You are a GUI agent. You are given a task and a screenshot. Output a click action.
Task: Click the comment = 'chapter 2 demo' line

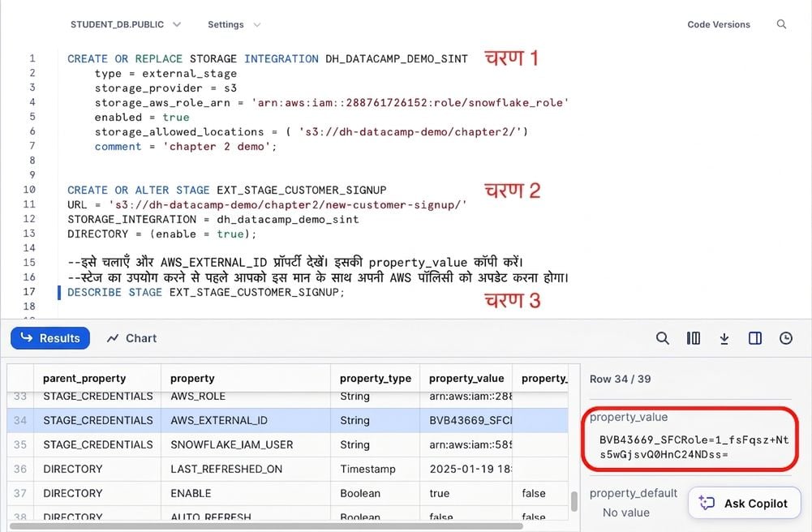click(186, 147)
